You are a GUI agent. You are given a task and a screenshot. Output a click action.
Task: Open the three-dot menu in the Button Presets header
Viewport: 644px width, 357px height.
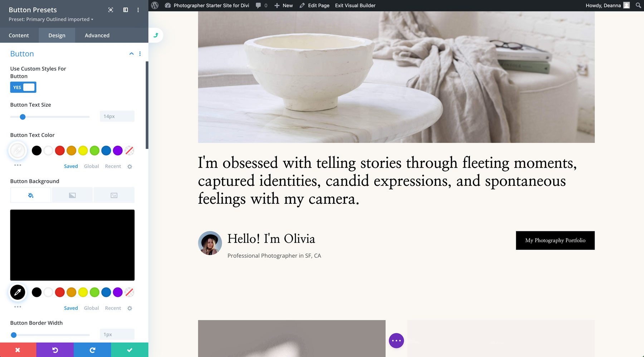coord(138,10)
